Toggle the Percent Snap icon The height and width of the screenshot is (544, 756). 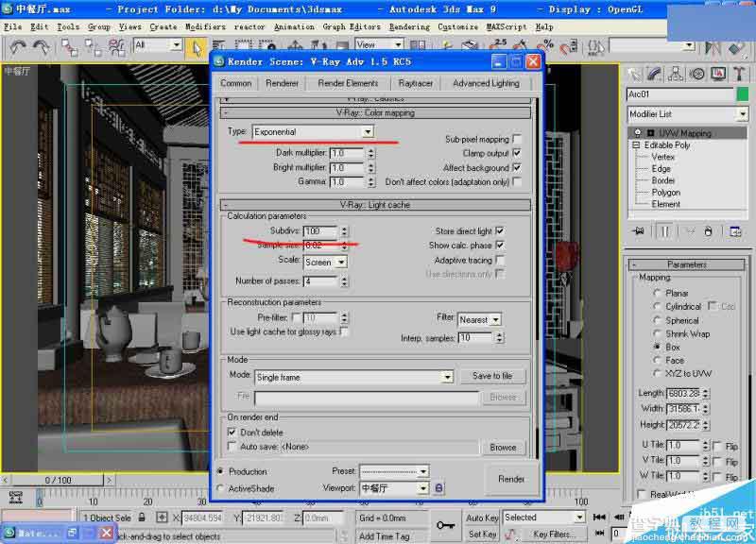[x=545, y=46]
